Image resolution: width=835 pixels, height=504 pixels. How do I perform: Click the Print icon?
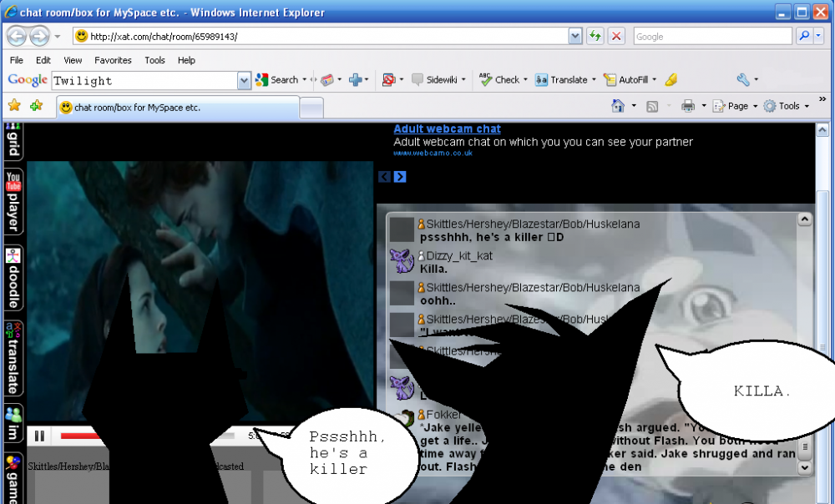[x=688, y=106]
